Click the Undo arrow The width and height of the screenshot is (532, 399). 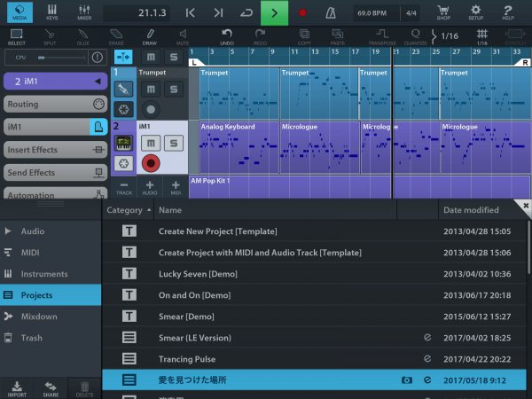click(227, 37)
